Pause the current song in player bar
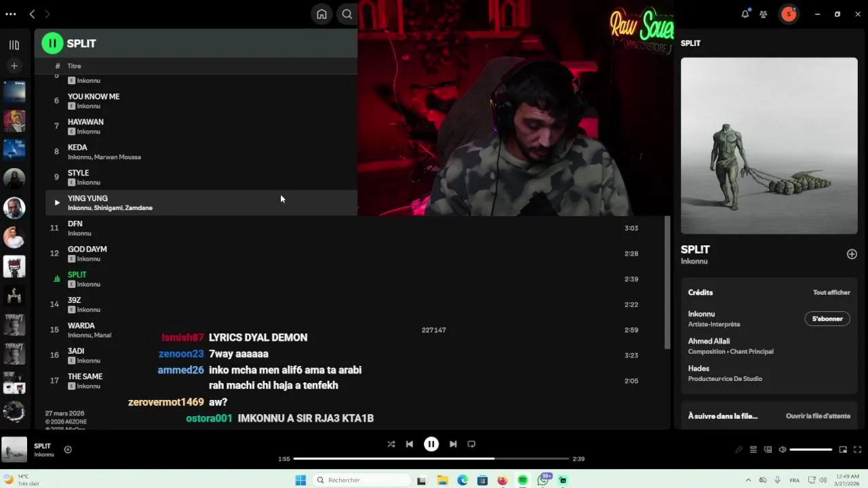Screen dimensions: 868x488 431,444
